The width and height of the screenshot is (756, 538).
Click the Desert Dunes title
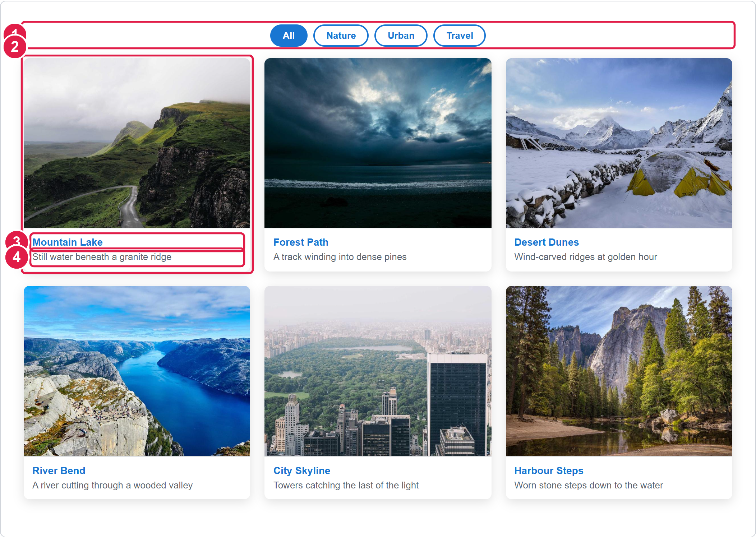pos(546,242)
